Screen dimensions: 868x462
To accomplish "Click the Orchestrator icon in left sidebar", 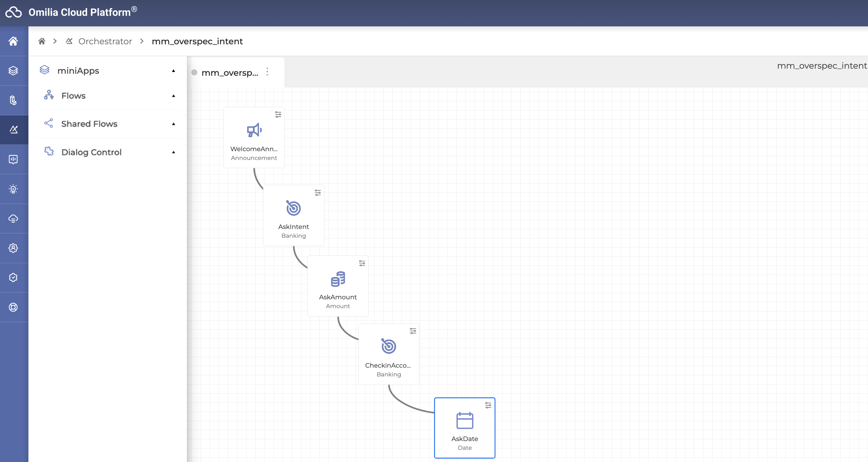I will (x=14, y=130).
